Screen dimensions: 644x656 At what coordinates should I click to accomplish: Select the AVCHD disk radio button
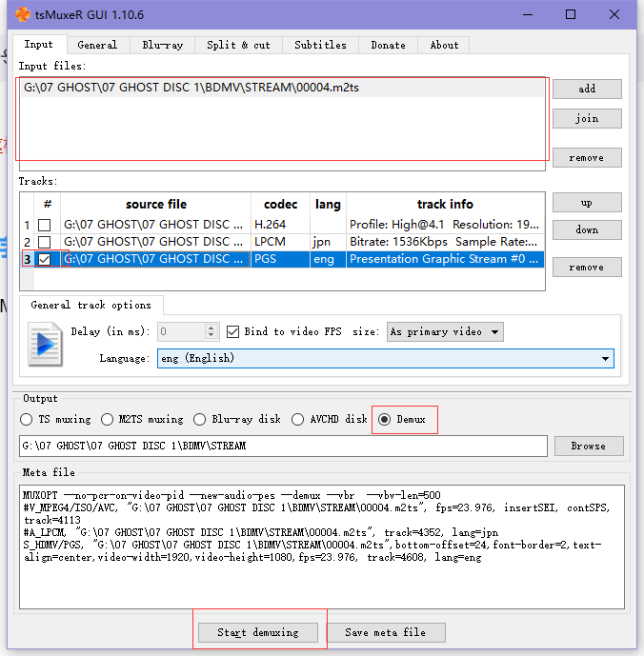tap(298, 419)
